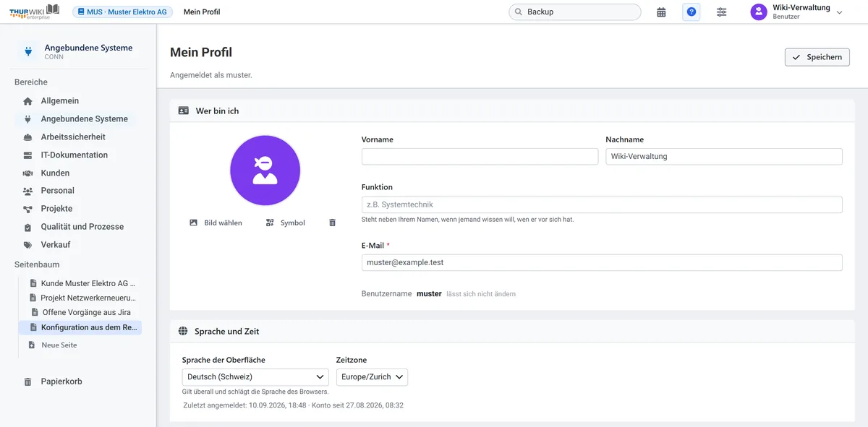Open the settings sliders icon
Screen dimensions: 868x427
coord(722,12)
